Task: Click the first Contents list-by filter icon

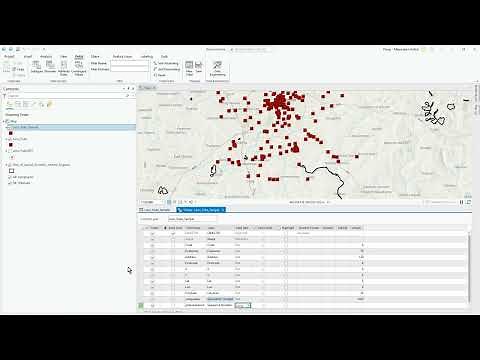Action: click(9, 105)
